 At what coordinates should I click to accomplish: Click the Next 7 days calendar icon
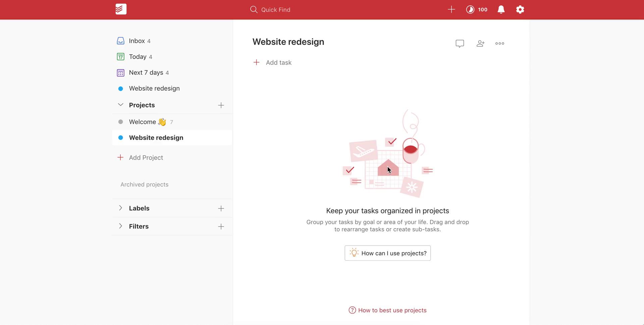pos(120,73)
